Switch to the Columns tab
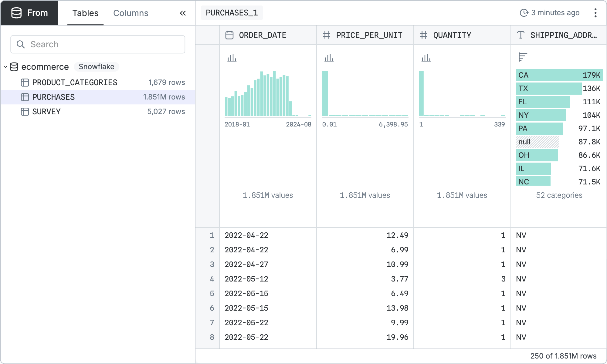 (x=131, y=13)
